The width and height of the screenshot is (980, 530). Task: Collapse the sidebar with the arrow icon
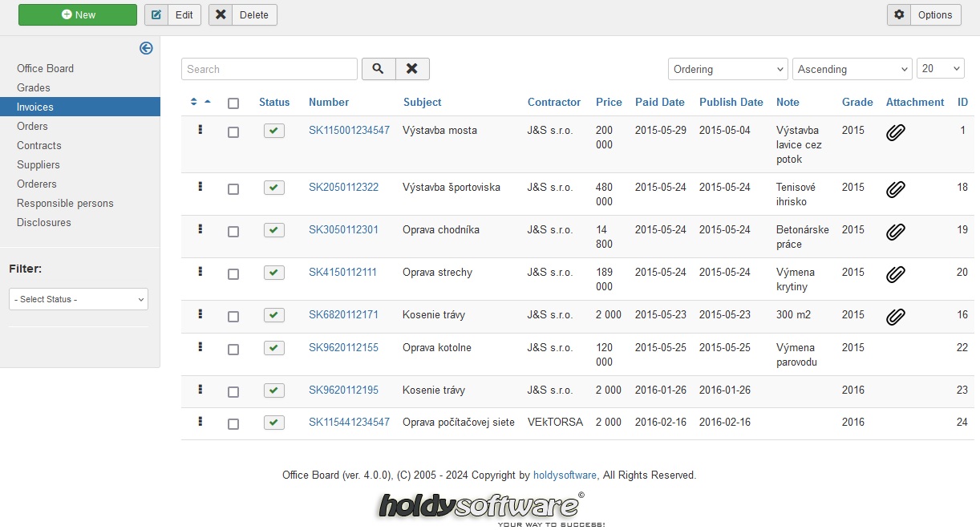coord(146,48)
